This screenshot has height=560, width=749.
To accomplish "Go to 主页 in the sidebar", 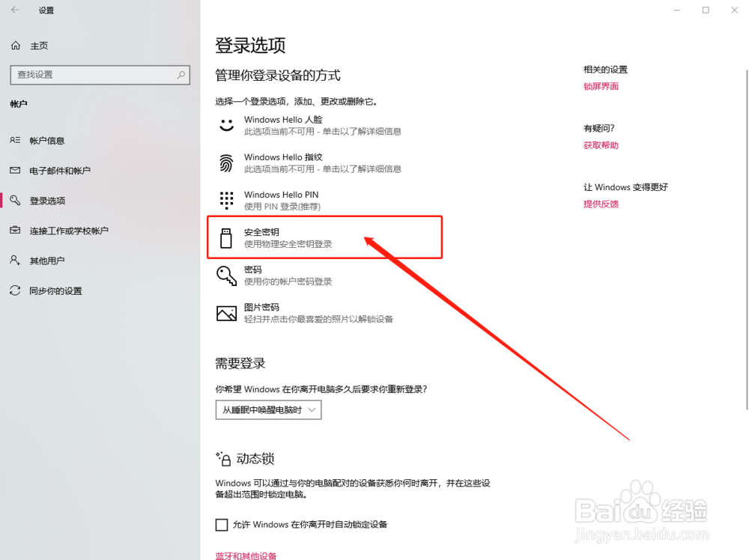I will (39, 46).
